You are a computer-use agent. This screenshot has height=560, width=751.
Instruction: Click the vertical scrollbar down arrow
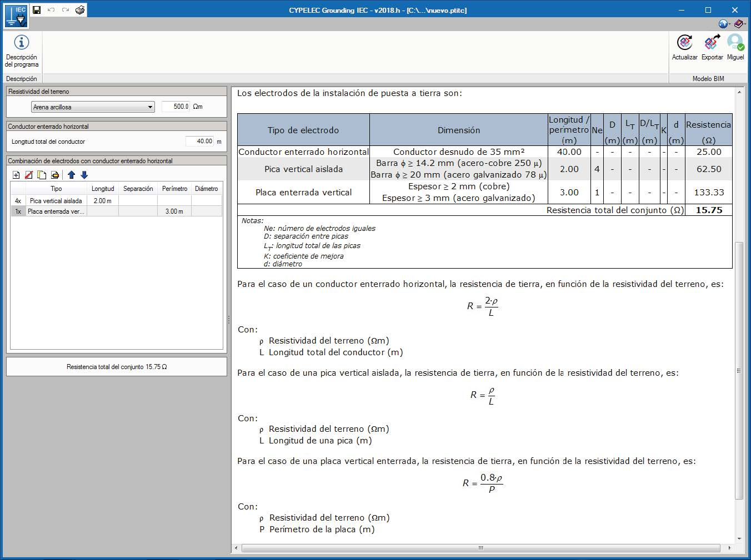pos(739,538)
